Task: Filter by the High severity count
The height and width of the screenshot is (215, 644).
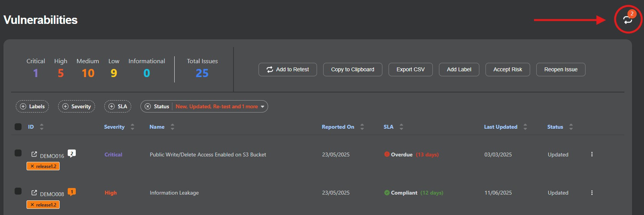Action: point(61,73)
